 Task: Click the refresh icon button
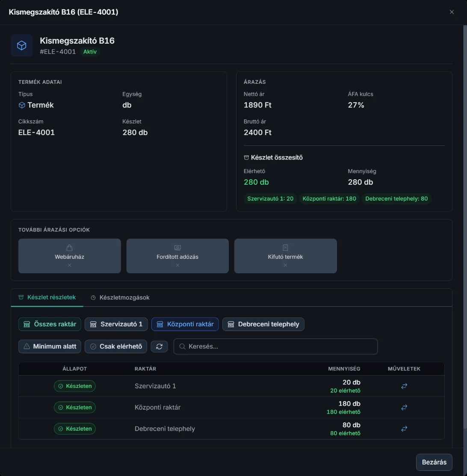click(x=160, y=346)
